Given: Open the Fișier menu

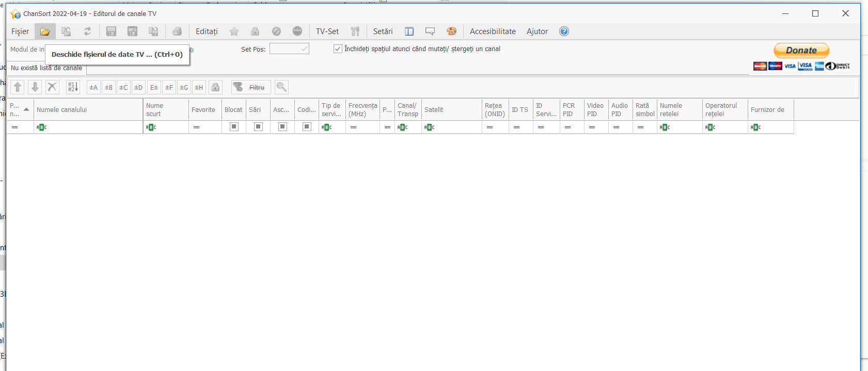Looking at the screenshot, I should (x=20, y=31).
